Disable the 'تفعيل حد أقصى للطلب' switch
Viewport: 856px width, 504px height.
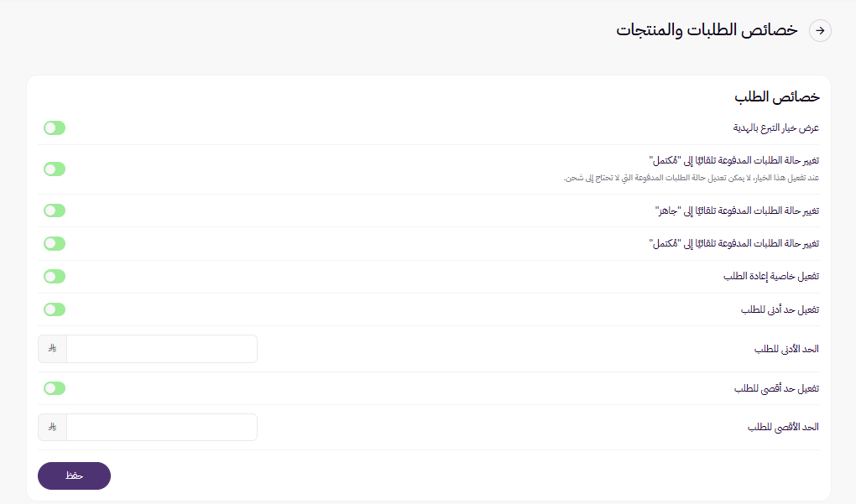[54, 388]
